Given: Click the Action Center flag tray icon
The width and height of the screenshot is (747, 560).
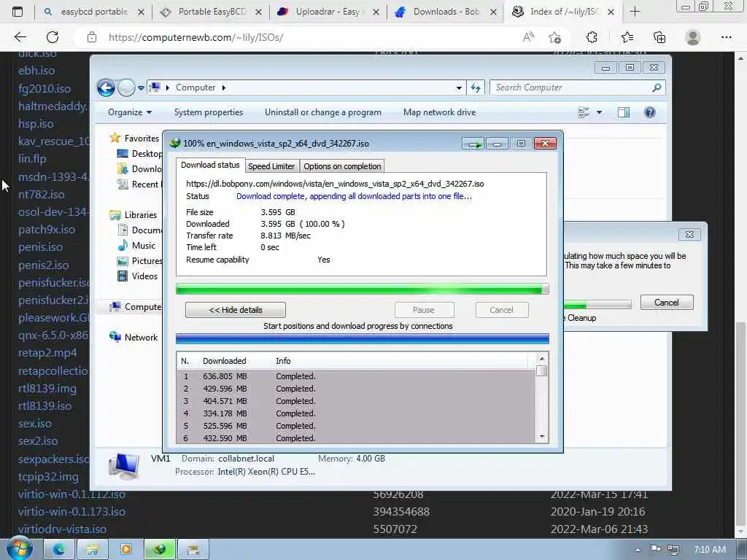Looking at the screenshot, I should (656, 550).
